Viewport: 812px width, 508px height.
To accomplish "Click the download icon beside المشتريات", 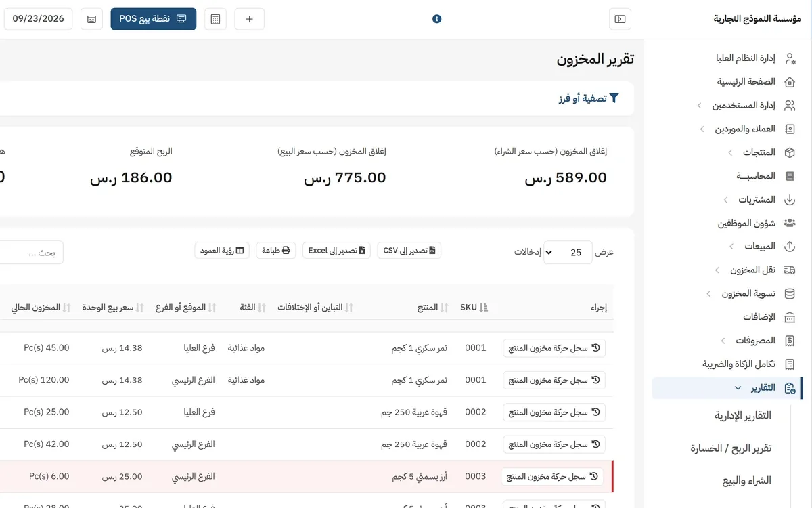I will 789,200.
